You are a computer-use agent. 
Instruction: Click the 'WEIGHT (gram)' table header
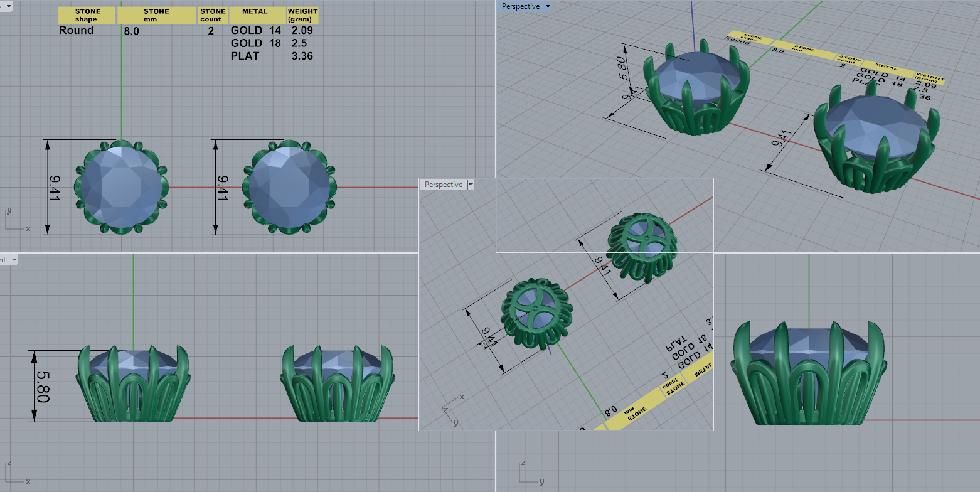(x=302, y=16)
